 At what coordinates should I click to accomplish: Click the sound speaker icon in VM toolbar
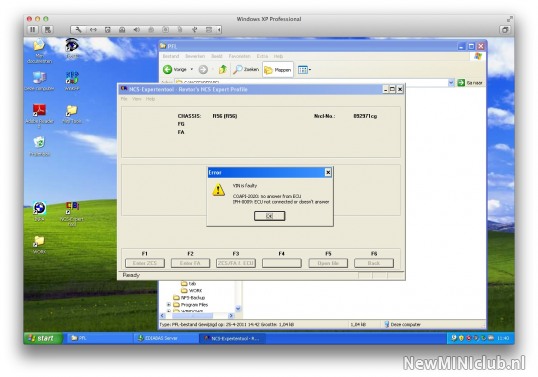coord(137,30)
